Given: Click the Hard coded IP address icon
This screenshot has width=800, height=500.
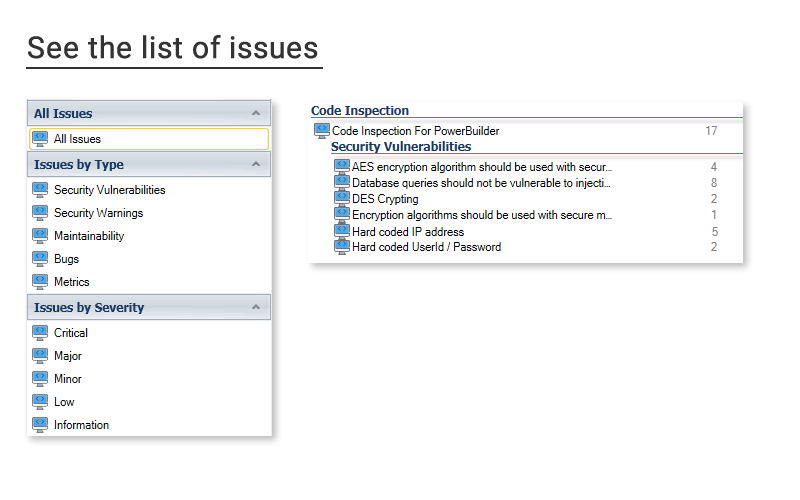Looking at the screenshot, I should point(342,231).
